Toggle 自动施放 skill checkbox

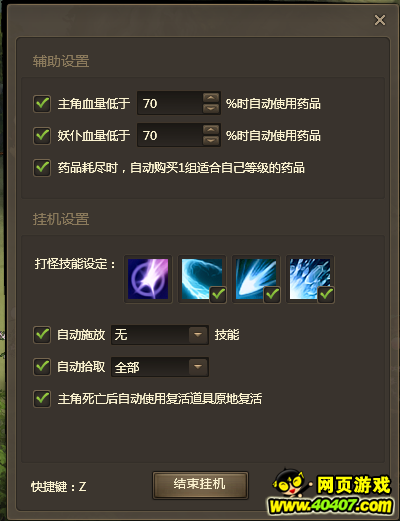tap(42, 335)
